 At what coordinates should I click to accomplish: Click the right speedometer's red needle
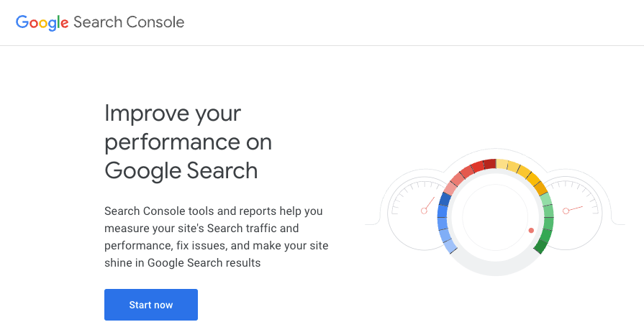pos(573,208)
